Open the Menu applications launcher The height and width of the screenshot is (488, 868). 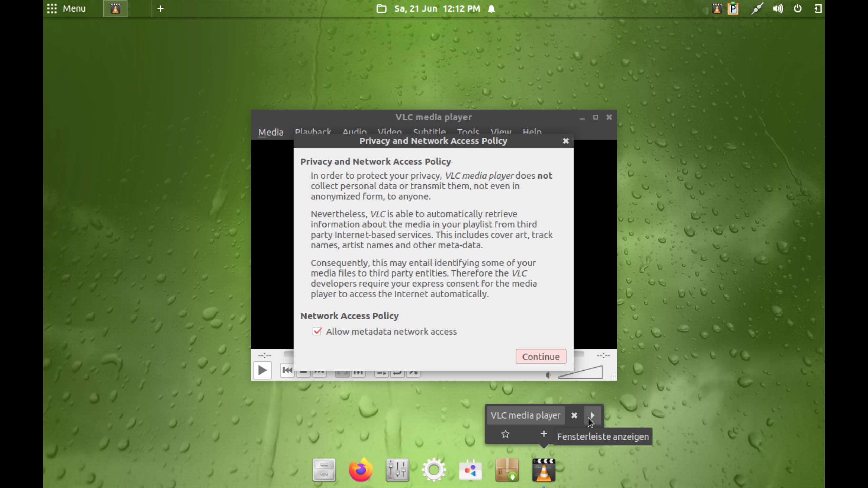point(66,8)
